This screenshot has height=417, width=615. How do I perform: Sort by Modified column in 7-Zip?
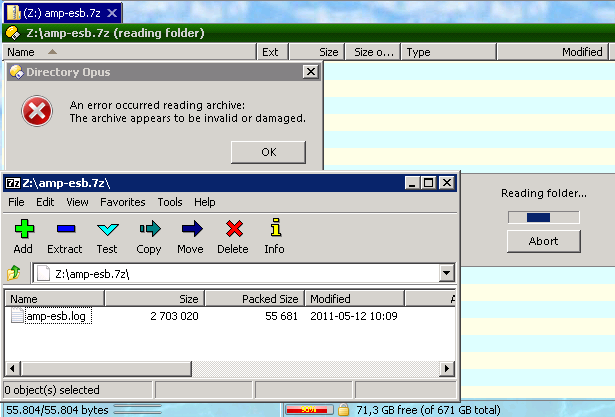pyautogui.click(x=355, y=299)
